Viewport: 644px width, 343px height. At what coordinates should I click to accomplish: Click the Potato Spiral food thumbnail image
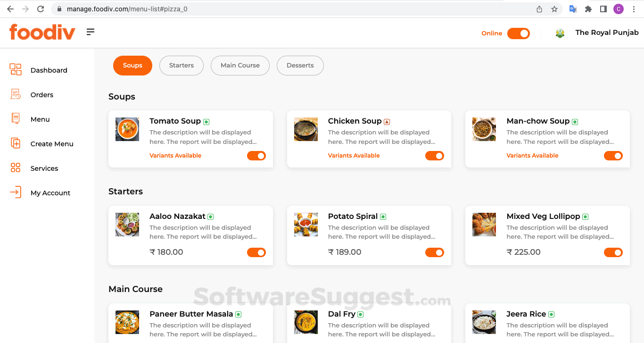[305, 225]
